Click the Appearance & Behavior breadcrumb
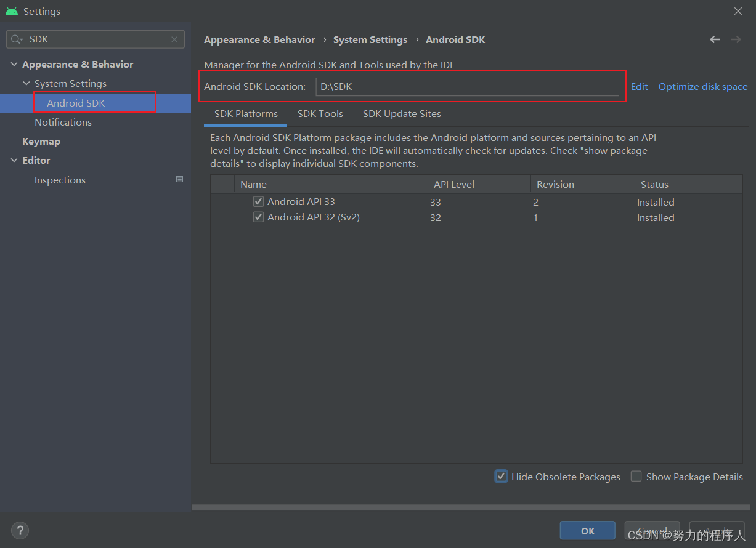This screenshot has height=548, width=756. (x=259, y=40)
